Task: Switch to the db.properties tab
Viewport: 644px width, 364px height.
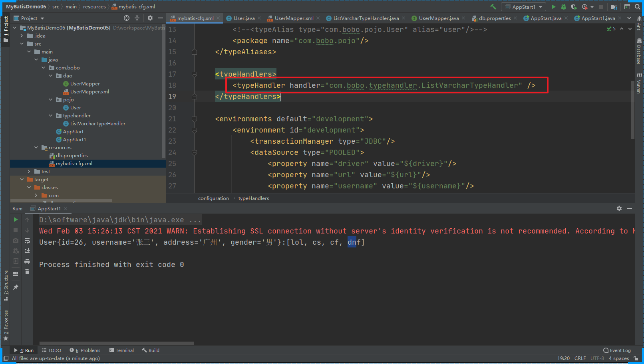Action: pos(495,18)
